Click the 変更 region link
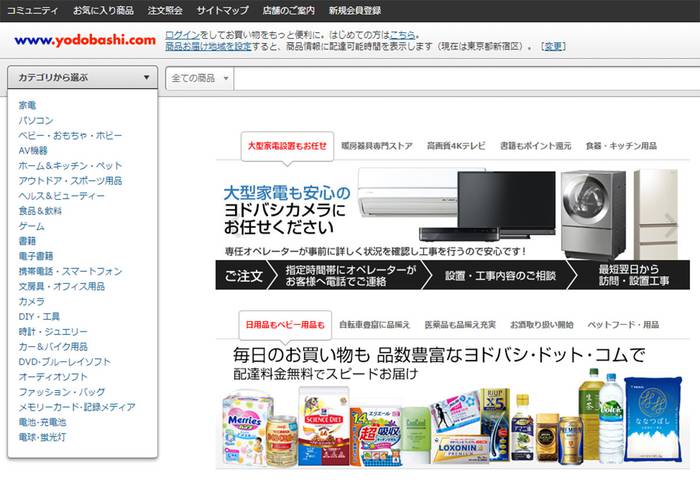This screenshot has width=700, height=490. pyautogui.click(x=553, y=46)
